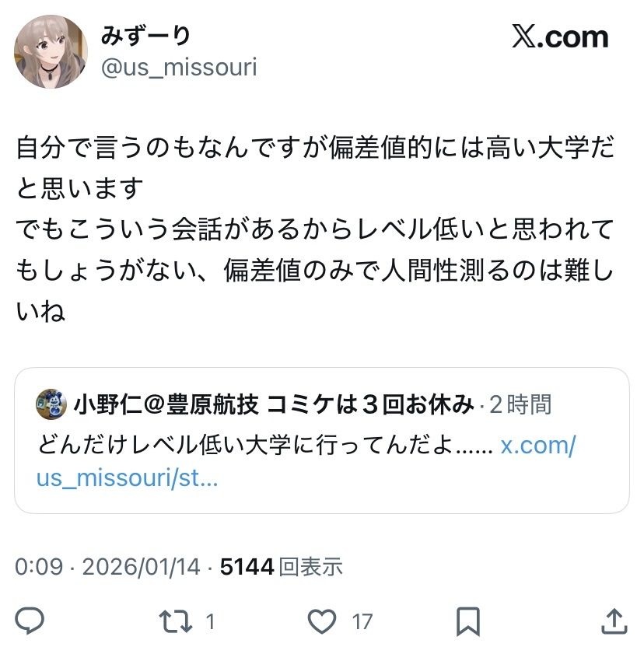Open the share upload icon
Viewport: 644px width, 661px height.
click(x=614, y=621)
